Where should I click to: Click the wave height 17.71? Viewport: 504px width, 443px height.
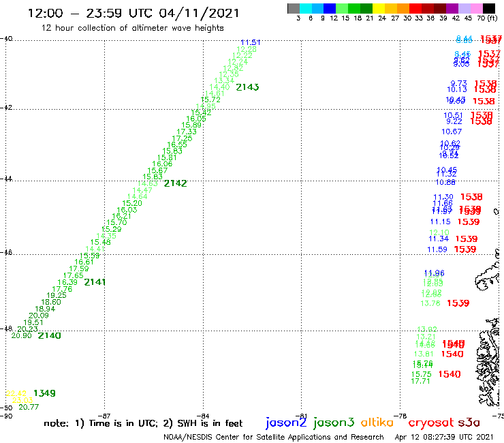tap(420, 381)
